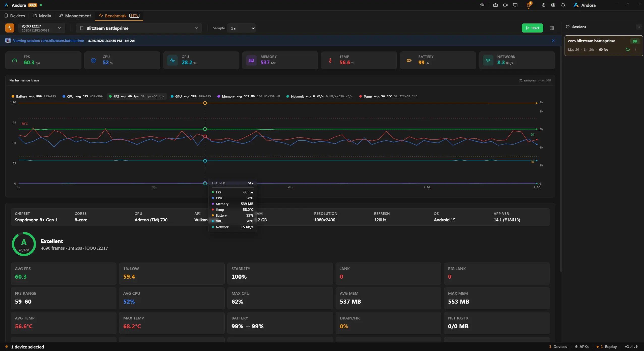644x351 pixels.
Task: Click the Viewing session com.blitzteam.battleprime link
Action: (x=48, y=41)
